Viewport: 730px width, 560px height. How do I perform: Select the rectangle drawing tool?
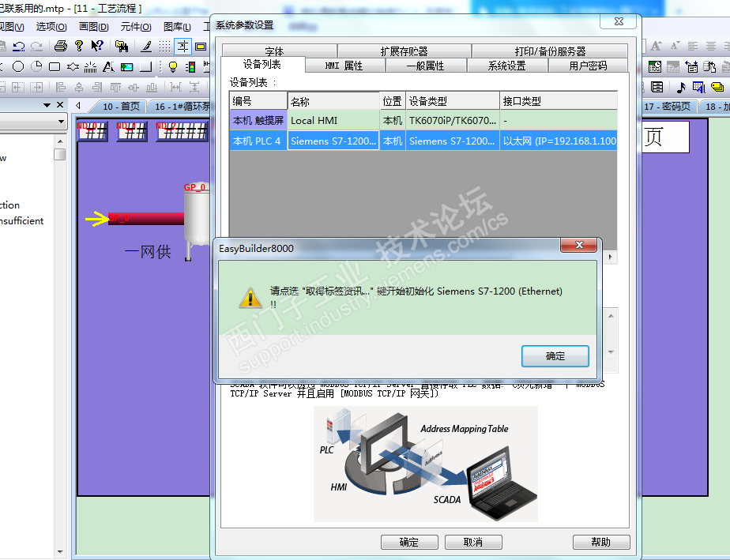point(55,67)
